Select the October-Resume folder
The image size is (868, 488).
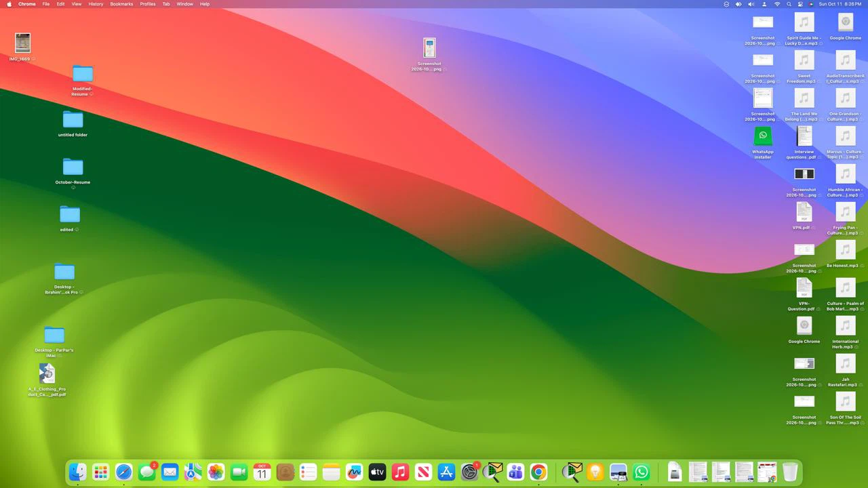73,167
